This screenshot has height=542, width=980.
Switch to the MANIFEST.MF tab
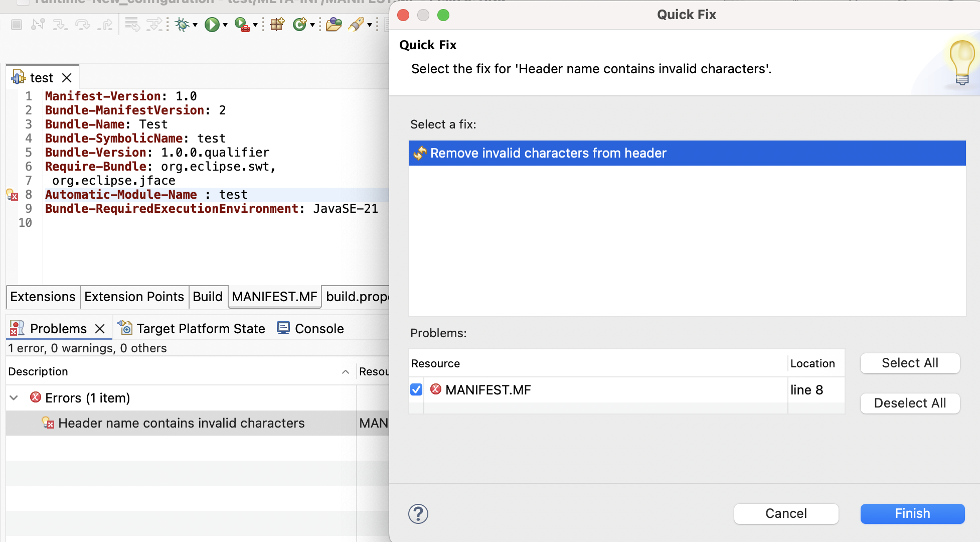274,297
